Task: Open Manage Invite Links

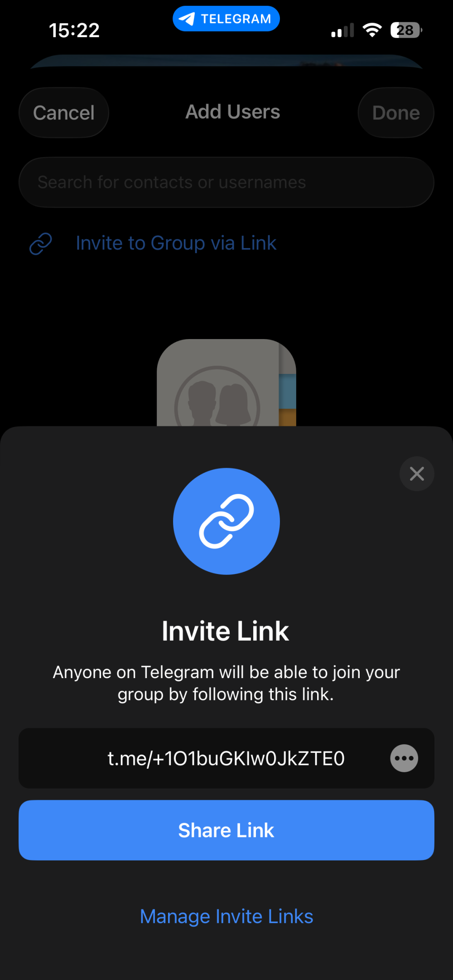Action: [x=226, y=916]
